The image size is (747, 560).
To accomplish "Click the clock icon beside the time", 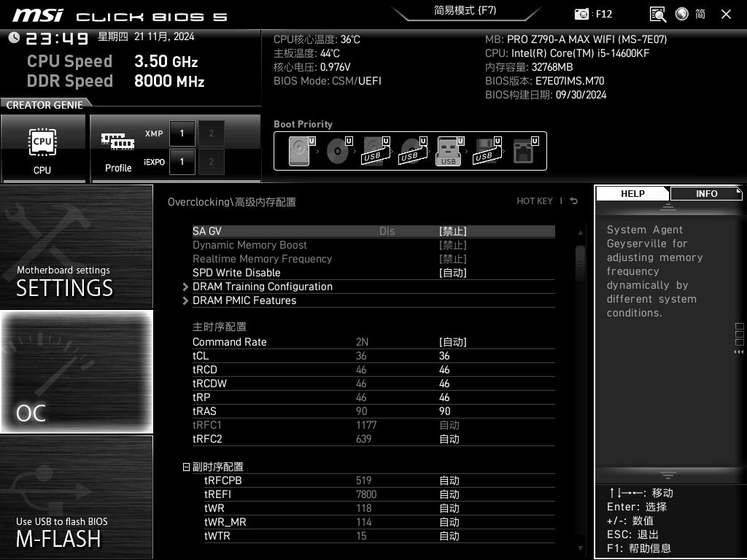I will pyautogui.click(x=14, y=37).
